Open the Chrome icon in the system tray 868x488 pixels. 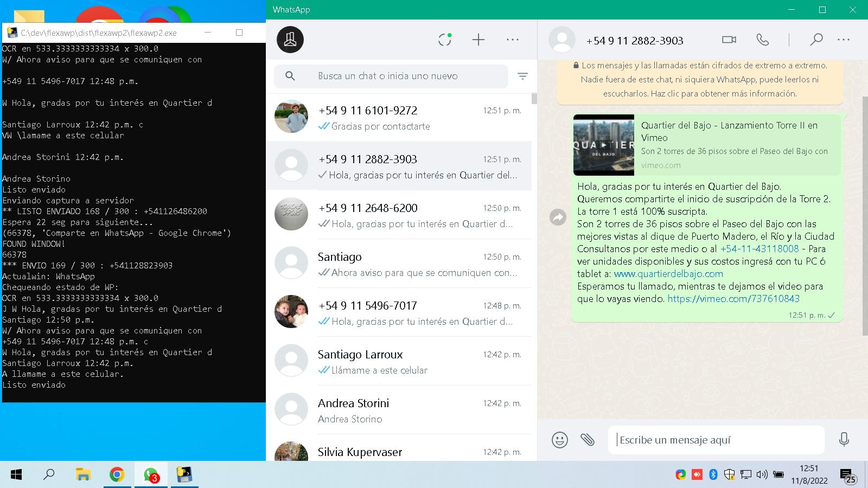tap(681, 475)
